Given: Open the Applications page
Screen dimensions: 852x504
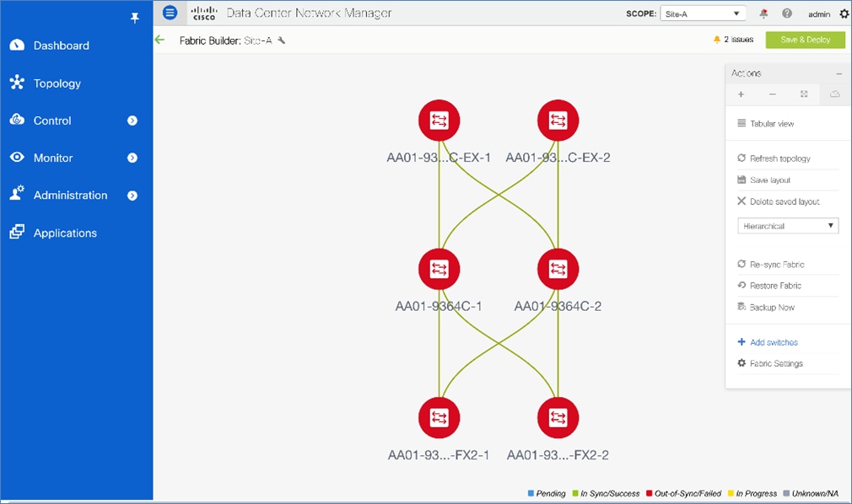Looking at the screenshot, I should 65,233.
